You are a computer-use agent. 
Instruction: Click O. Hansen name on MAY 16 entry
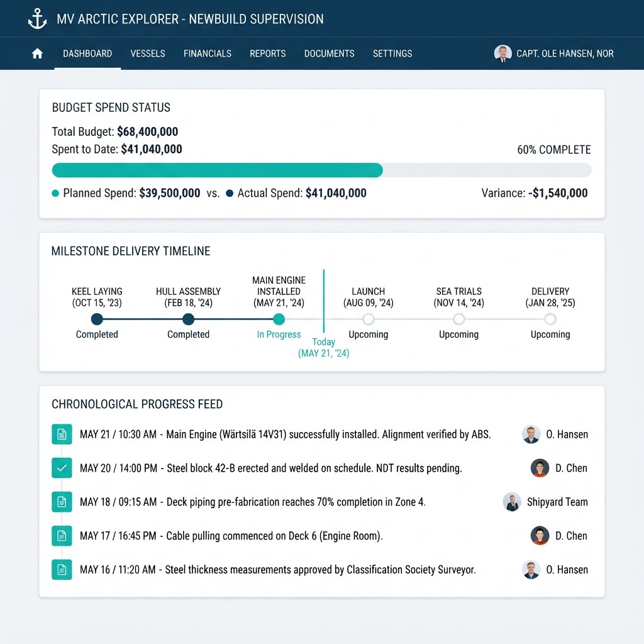[x=567, y=570]
